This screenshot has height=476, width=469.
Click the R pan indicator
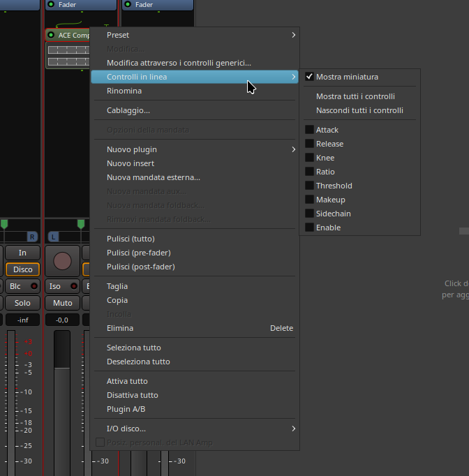click(x=31, y=237)
